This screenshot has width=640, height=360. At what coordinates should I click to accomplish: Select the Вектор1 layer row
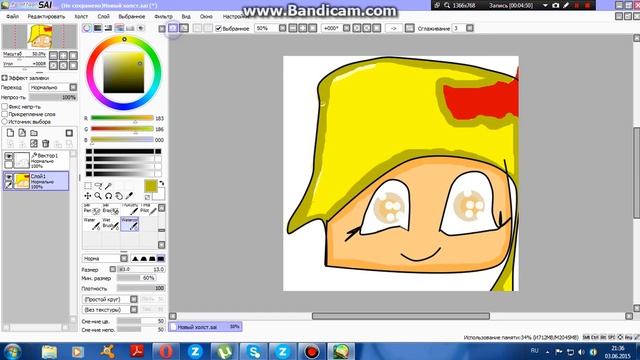pos(36,160)
